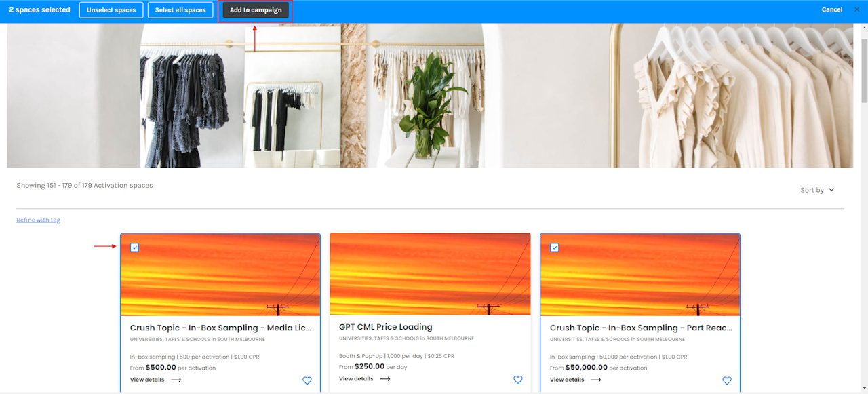Uncheck the Crush Topic Media Lic checkbox
This screenshot has width=868, height=394.
tap(135, 248)
